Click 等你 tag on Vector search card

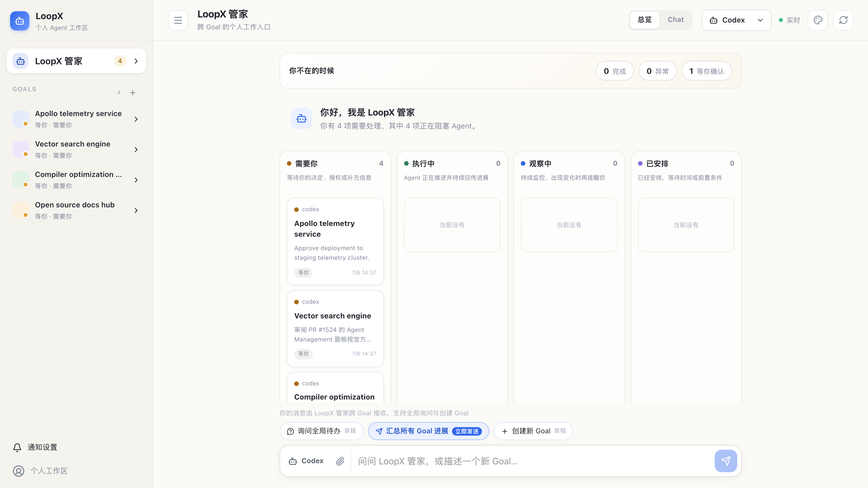[303, 354]
